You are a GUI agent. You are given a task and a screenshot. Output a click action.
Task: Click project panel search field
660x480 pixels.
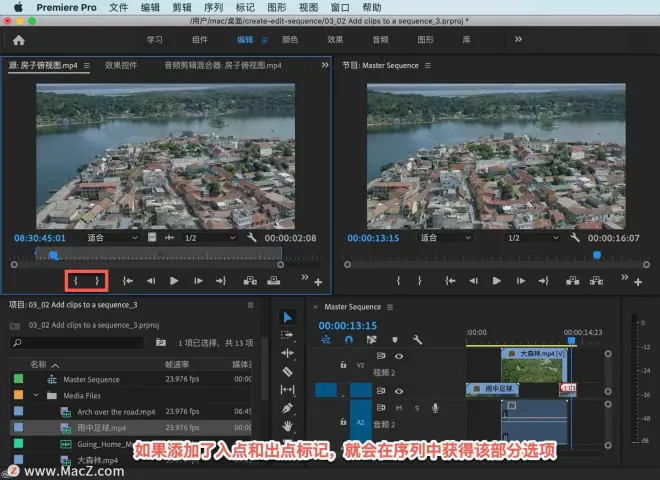coord(77,343)
